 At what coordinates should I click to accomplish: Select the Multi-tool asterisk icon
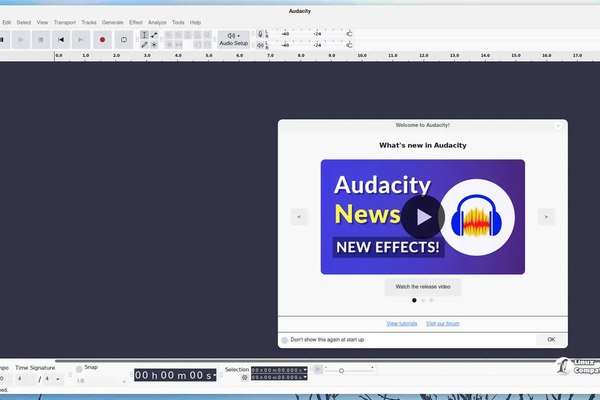click(154, 45)
